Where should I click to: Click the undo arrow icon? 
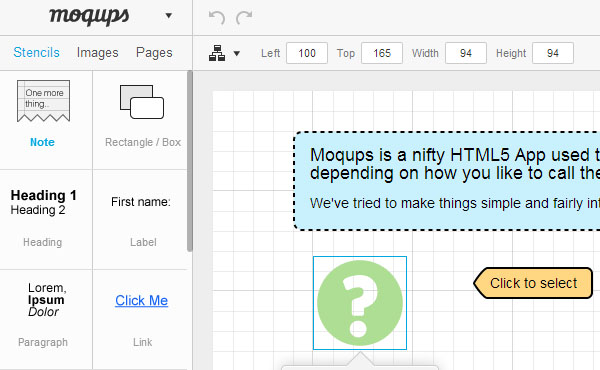[x=217, y=18]
